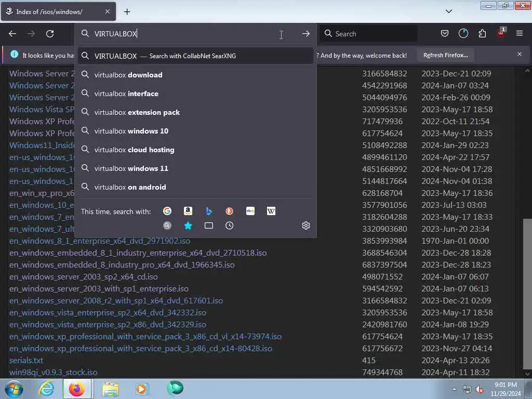This screenshot has width=532, height=399.
Task: Search this time with Wikipedia
Action: coord(271,211)
